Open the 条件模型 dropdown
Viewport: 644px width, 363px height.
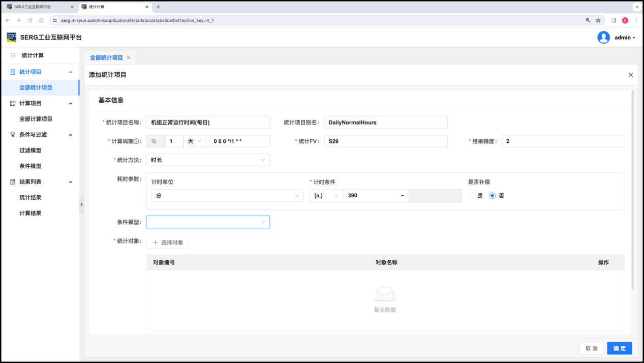207,222
